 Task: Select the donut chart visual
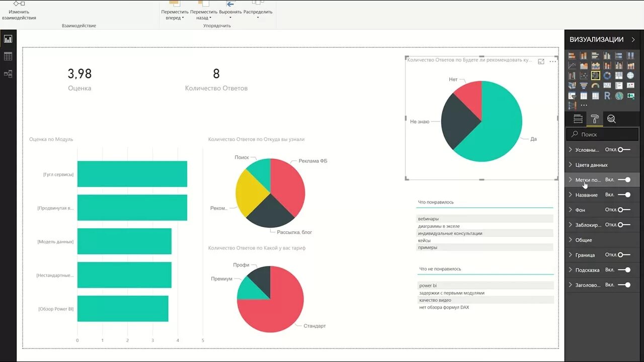(607, 75)
